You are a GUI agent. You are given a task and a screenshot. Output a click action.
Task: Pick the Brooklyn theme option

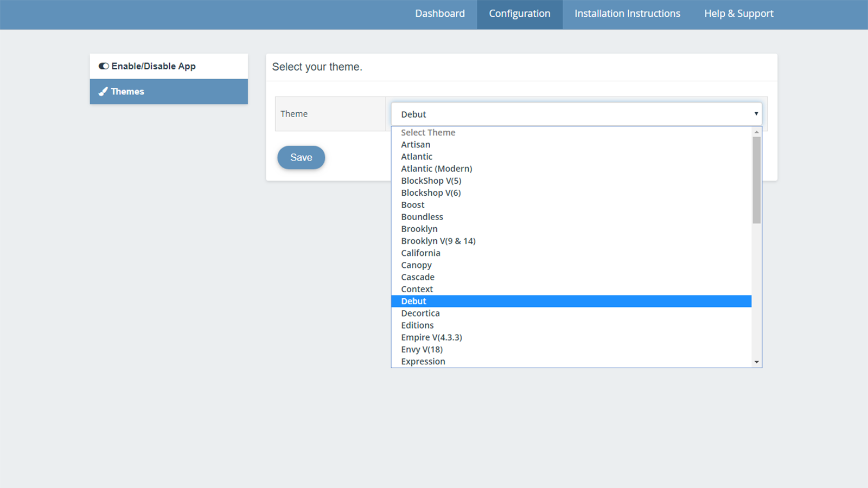(x=571, y=229)
